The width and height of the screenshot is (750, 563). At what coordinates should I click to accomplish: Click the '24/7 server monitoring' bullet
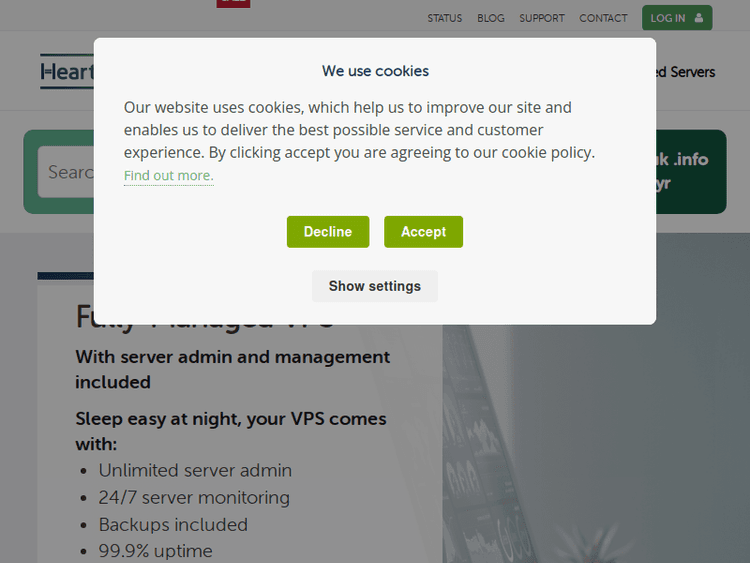pos(194,497)
